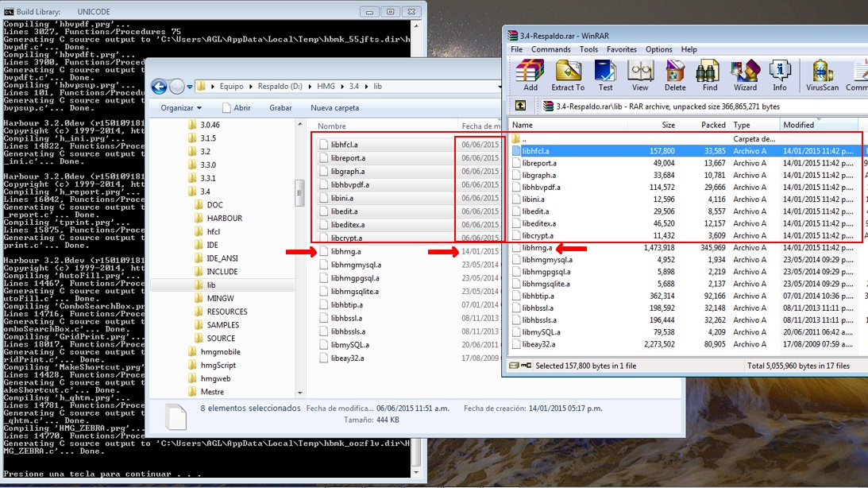Open the Favorites menu in WinRAR
868x488 pixels.
(621, 49)
